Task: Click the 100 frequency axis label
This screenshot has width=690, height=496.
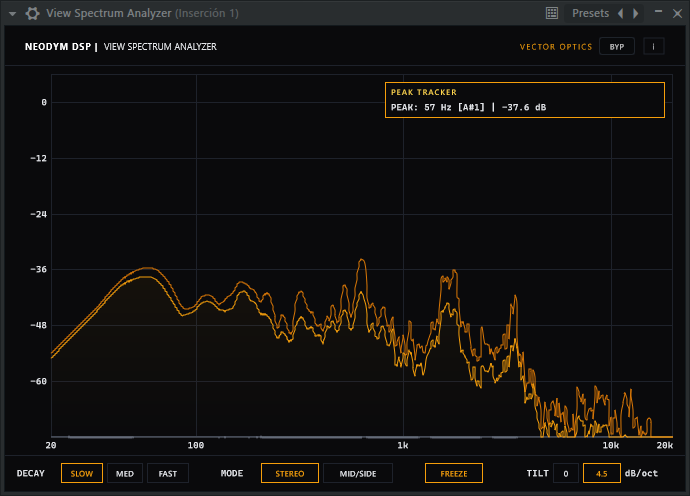Action: coord(196,445)
